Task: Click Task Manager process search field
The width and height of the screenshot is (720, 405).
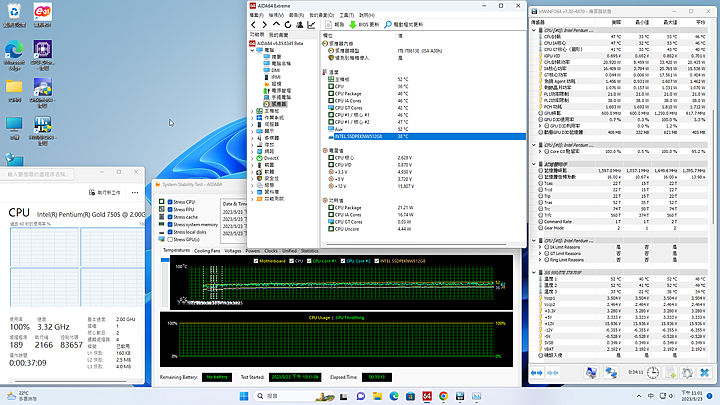Action: 38,174
